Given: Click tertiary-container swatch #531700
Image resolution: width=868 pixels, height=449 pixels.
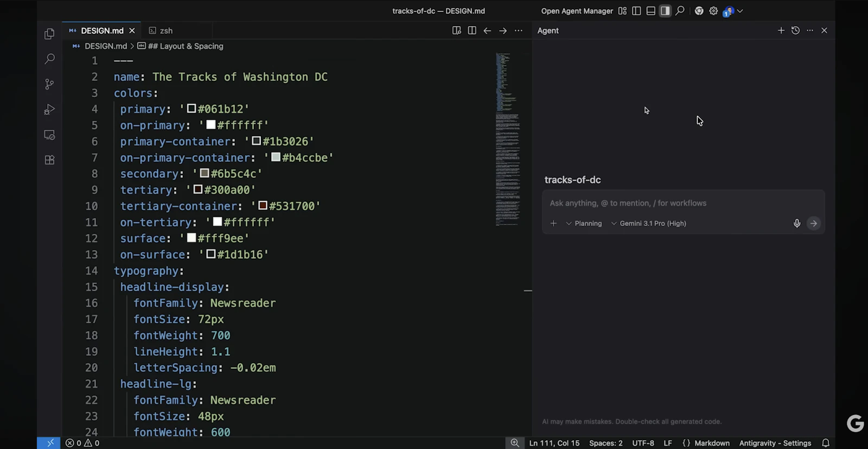Looking at the screenshot, I should (x=263, y=205).
